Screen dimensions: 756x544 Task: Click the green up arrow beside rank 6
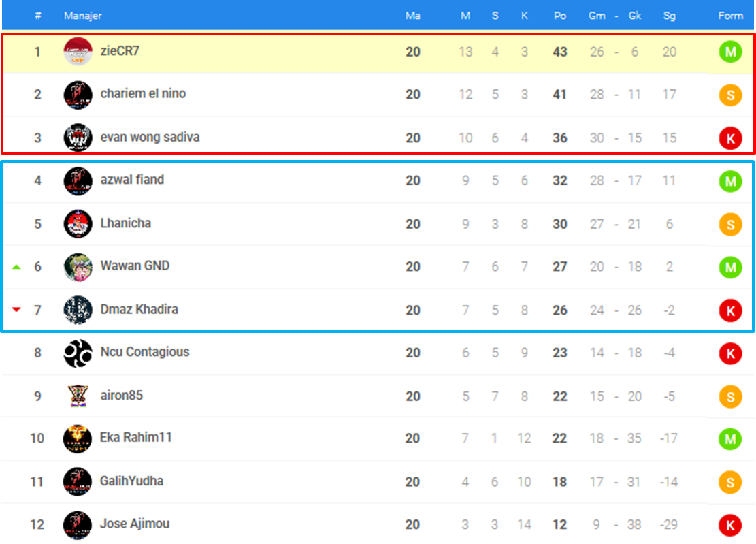[16, 267]
